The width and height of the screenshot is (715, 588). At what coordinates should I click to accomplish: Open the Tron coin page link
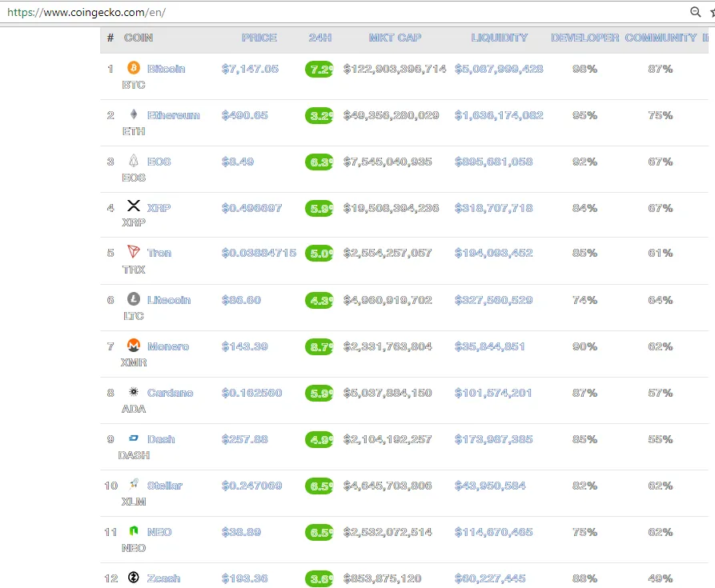pos(159,253)
